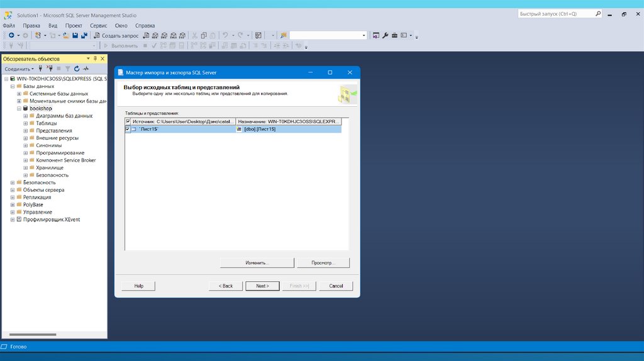Screen dimensions: 644x361
Task: Open the Правка menu
Action: click(31, 25)
